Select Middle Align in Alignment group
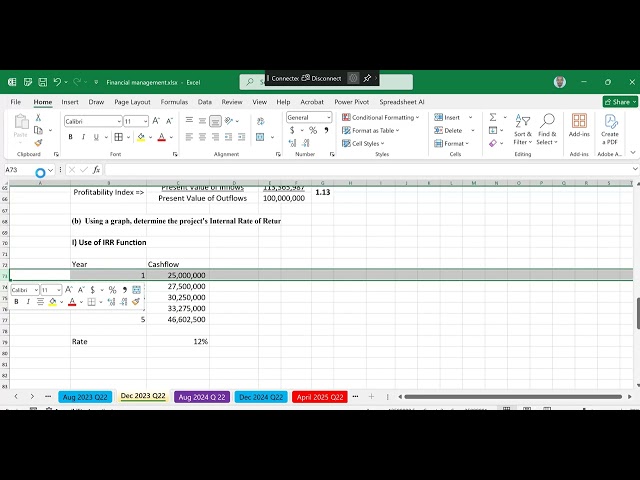This screenshot has height=480, width=640. (x=202, y=121)
